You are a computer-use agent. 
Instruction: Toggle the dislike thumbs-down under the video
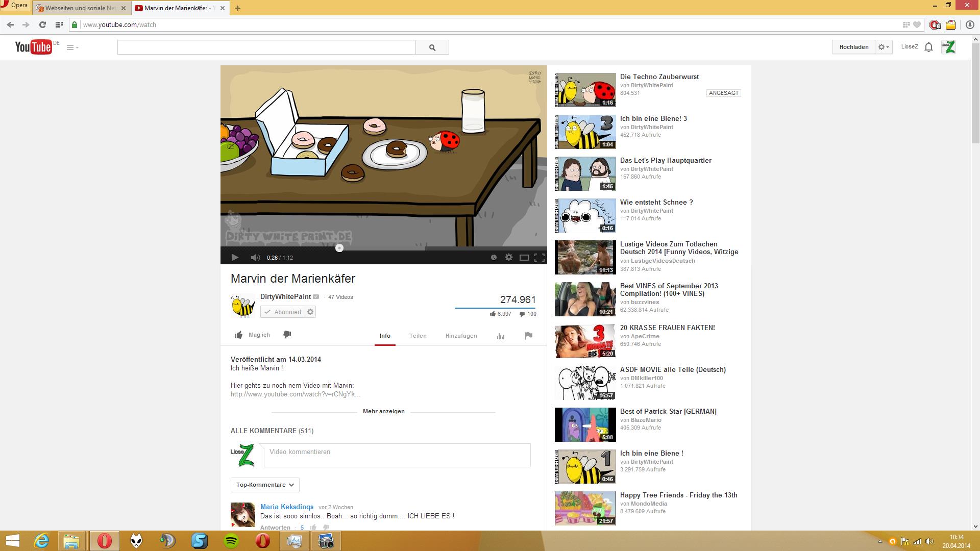tap(287, 335)
